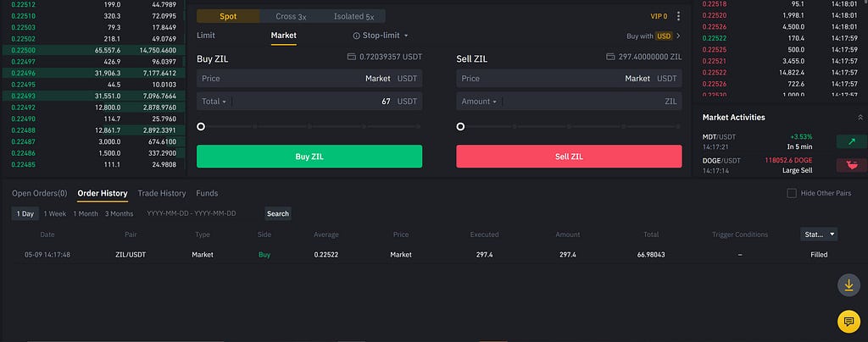
Task: Click the Buy ZIL Price Market field
Action: (x=309, y=79)
